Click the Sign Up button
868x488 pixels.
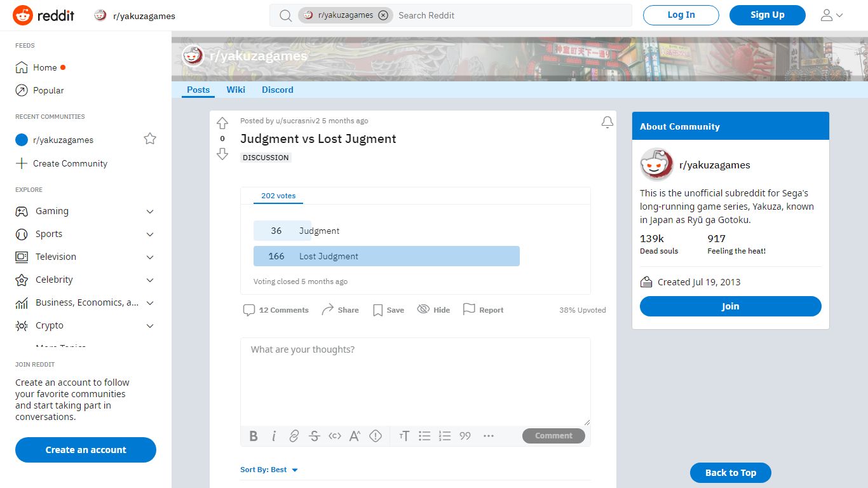pyautogui.click(x=768, y=15)
